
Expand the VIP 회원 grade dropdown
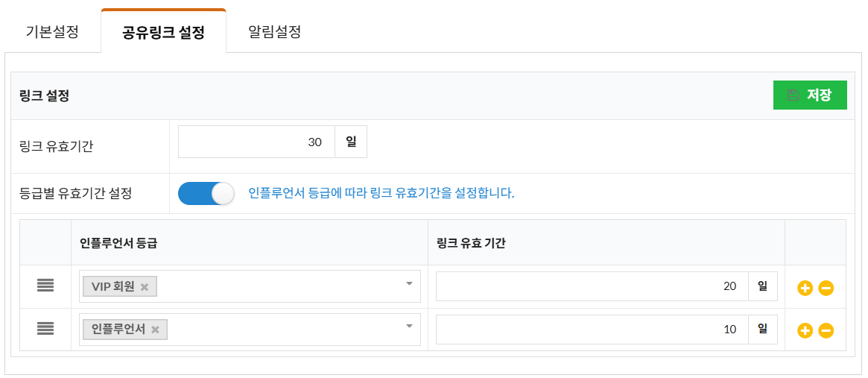point(408,284)
